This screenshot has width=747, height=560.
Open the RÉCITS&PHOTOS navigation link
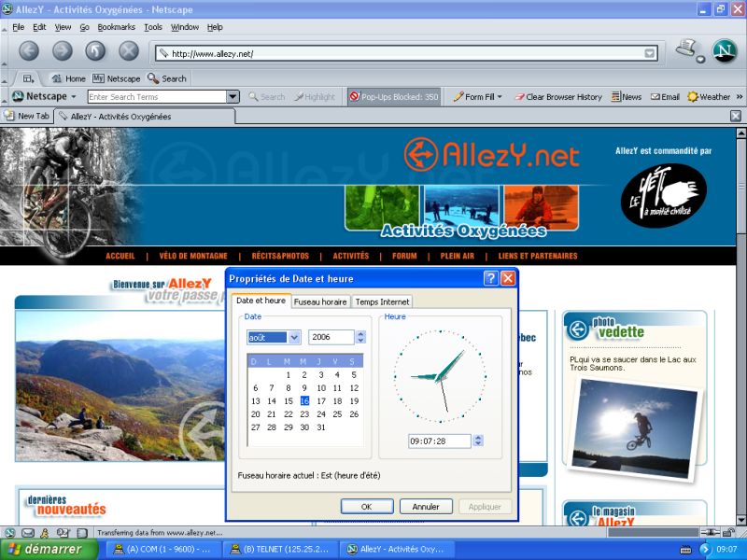pos(280,256)
